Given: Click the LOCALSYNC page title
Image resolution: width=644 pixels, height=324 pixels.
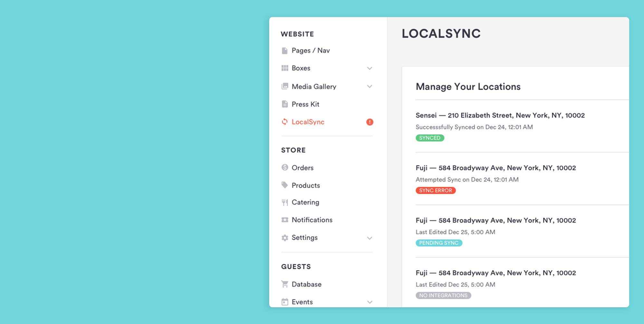Looking at the screenshot, I should click(x=441, y=33).
